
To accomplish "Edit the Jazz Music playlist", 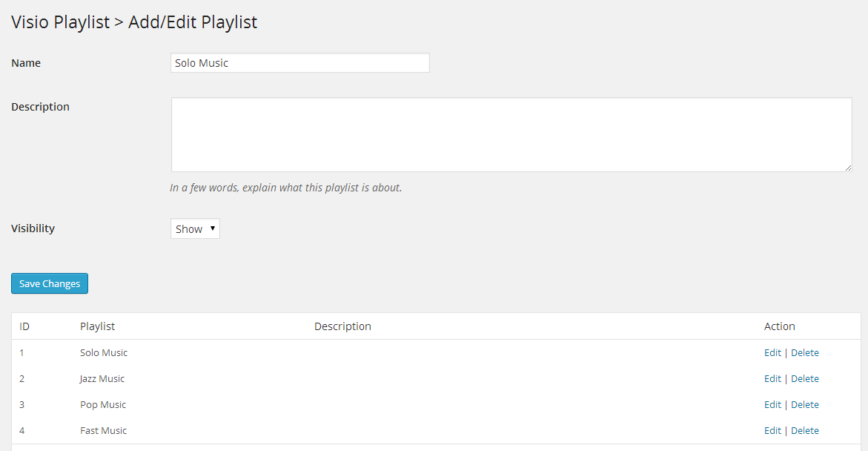I will point(772,378).
